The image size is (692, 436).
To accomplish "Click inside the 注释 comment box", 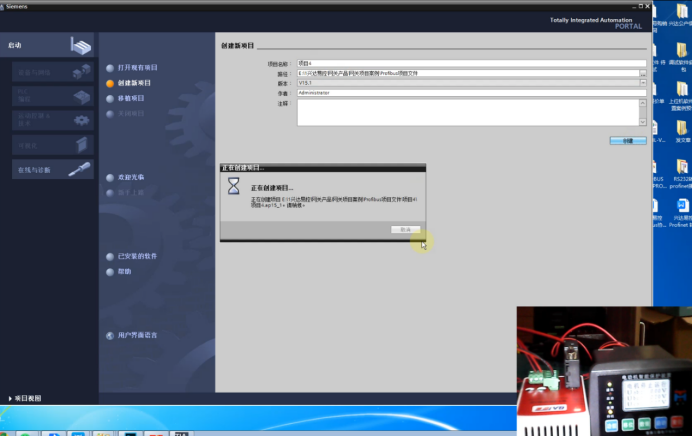I will pos(468,113).
